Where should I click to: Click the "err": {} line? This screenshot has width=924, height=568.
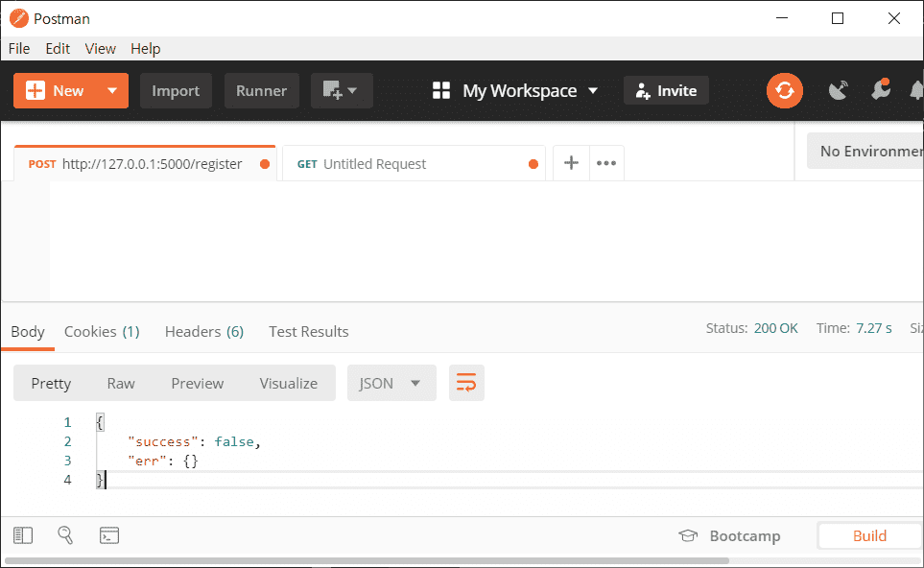[x=163, y=461]
